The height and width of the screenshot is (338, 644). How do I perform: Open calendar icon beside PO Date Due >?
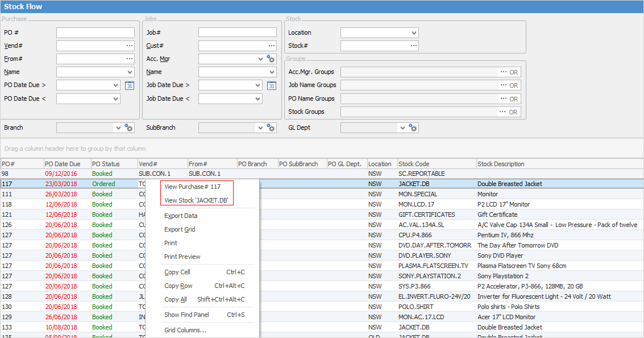[x=129, y=85]
